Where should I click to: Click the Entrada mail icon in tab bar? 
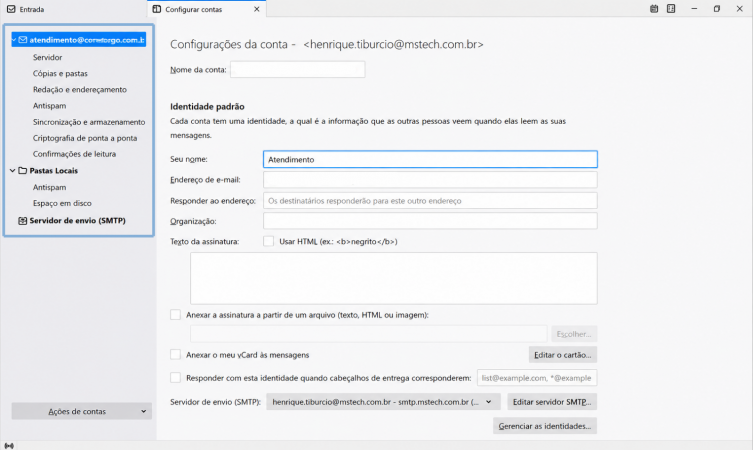(11, 9)
